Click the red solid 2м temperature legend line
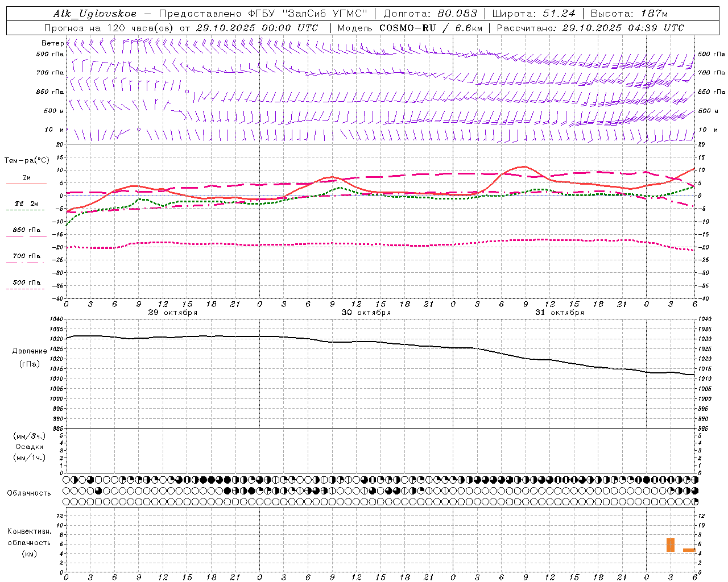 26,184
